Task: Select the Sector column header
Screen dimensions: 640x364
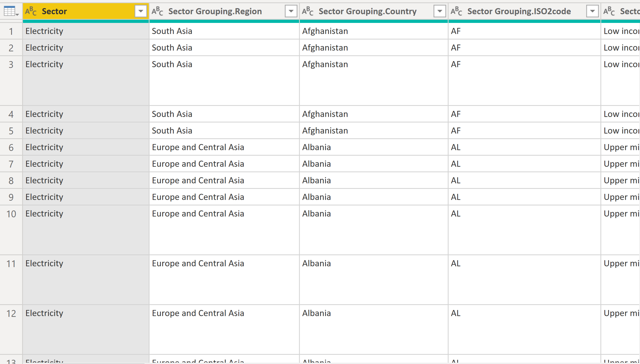Action: [86, 11]
